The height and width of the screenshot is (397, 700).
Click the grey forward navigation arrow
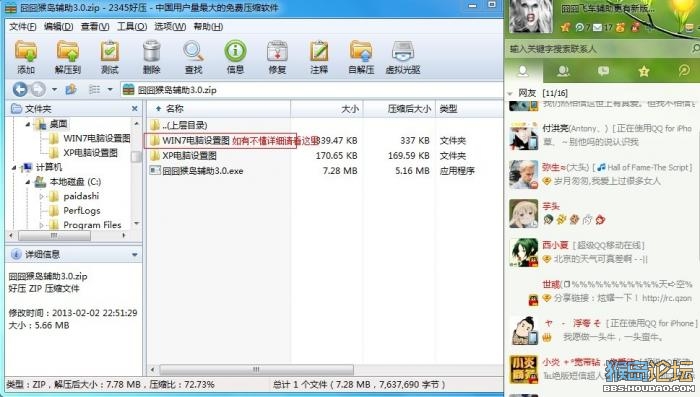click(x=38, y=90)
